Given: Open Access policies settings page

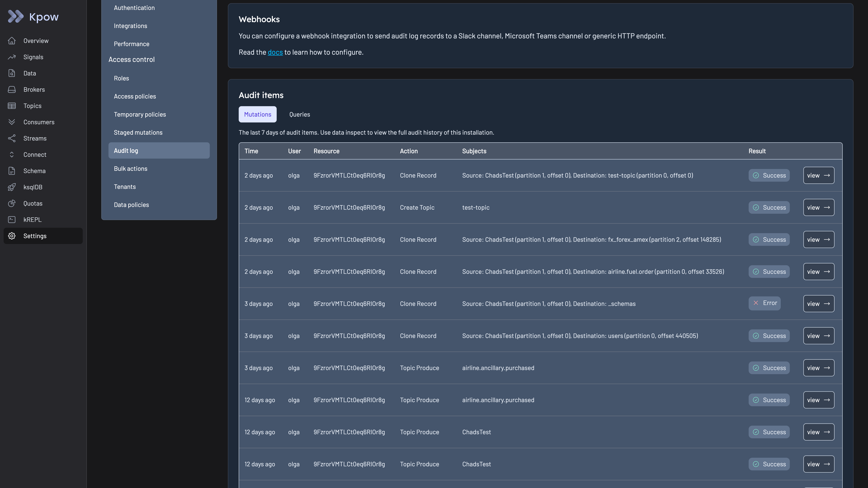Looking at the screenshot, I should coord(135,96).
